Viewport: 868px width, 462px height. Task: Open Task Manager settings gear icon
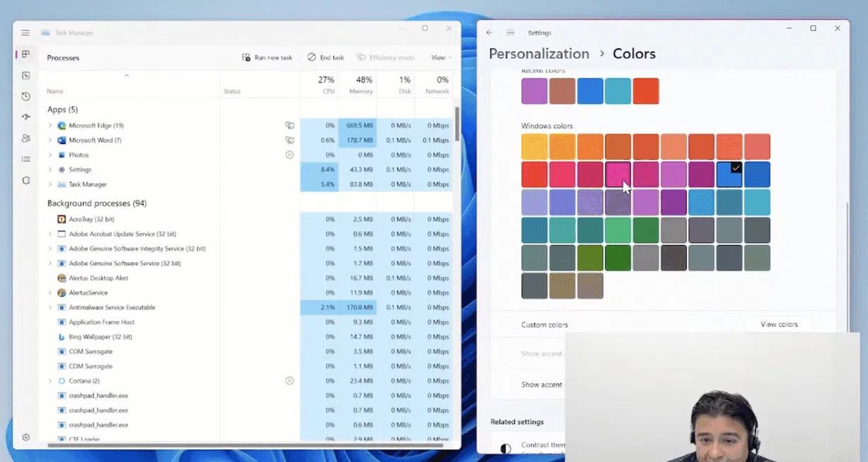coord(25,437)
